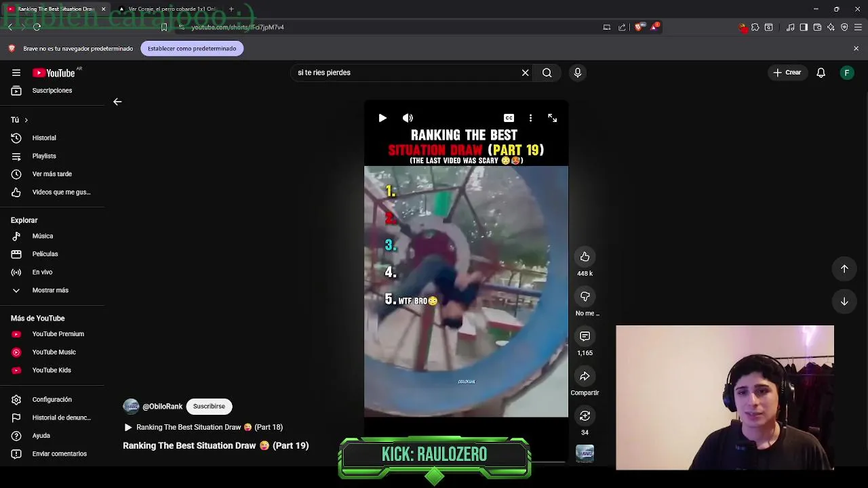Open a new browser tab
Screen dimensions: 868x488
pos(231,9)
